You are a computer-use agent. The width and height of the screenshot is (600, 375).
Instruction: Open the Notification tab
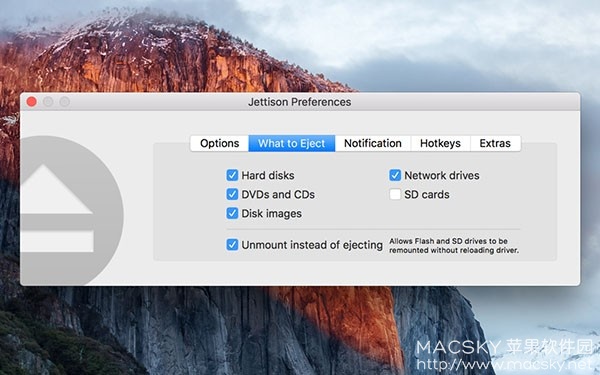click(x=373, y=143)
